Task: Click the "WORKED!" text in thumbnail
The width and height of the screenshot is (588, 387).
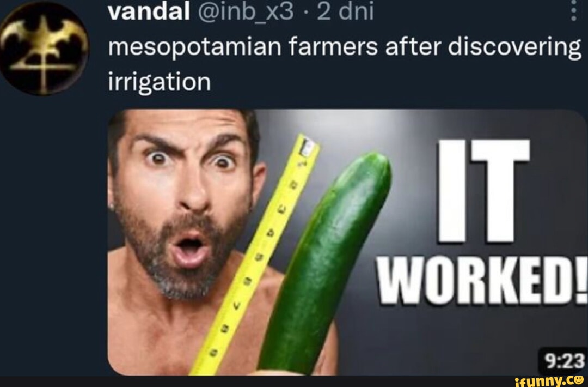Action: pyautogui.click(x=482, y=280)
